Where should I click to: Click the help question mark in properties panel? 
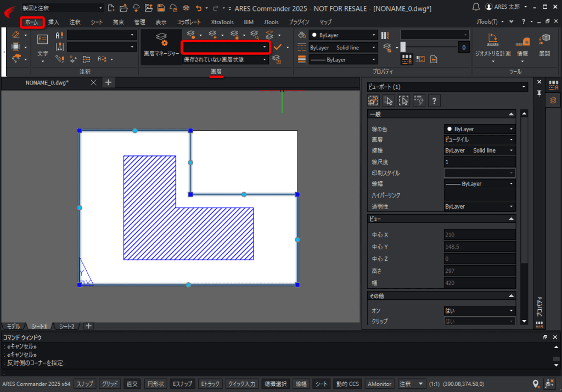(x=434, y=101)
